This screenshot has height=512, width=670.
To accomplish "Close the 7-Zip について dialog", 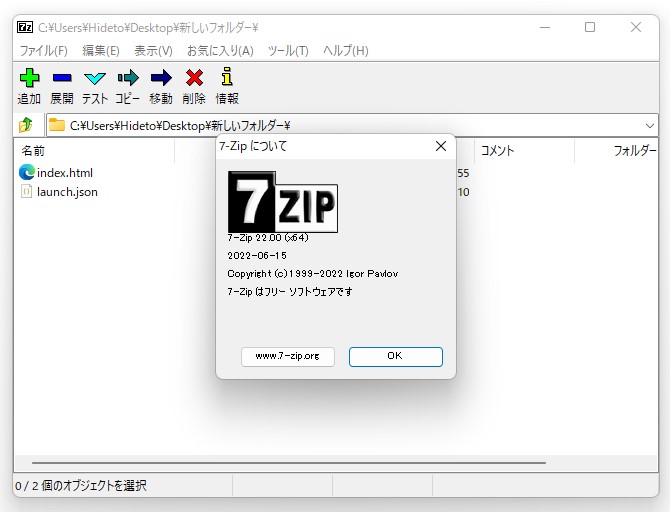I will (x=441, y=146).
